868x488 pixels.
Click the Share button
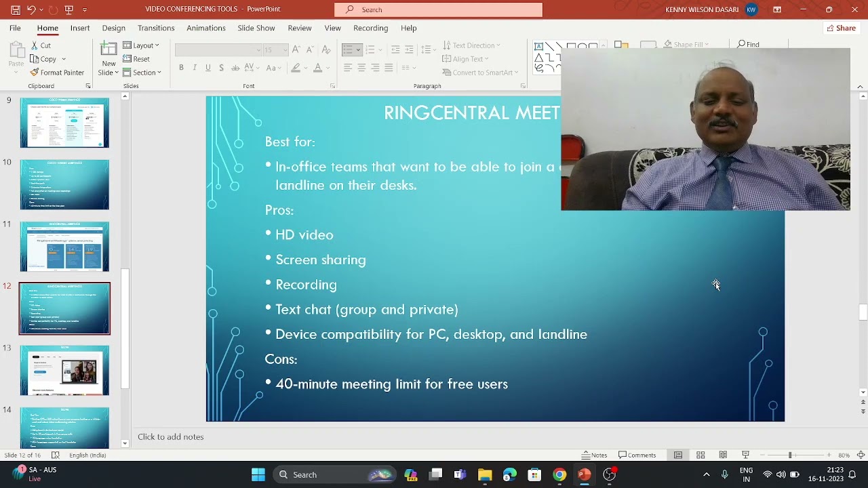pyautogui.click(x=842, y=28)
